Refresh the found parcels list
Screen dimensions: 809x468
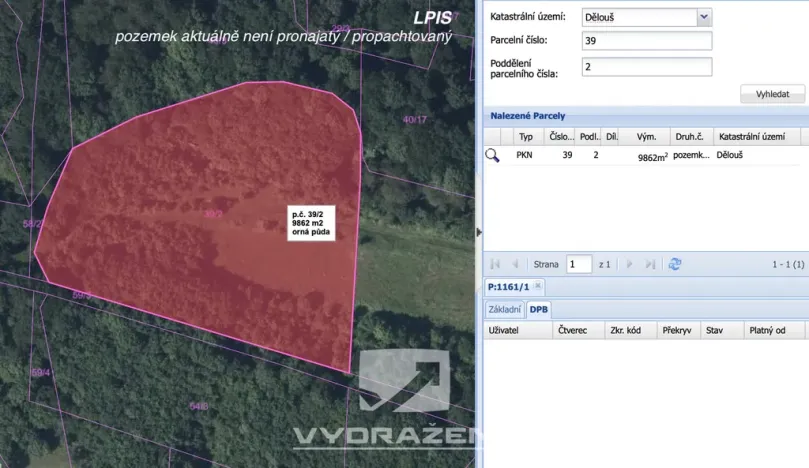pos(675,264)
